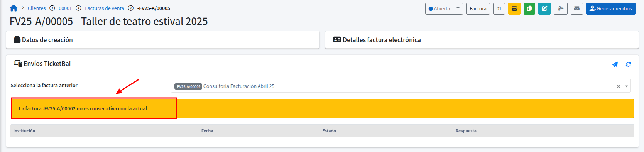This screenshot has height=152, width=644.
Task: Duplicate invoice using green copy icon
Action: tap(529, 8)
